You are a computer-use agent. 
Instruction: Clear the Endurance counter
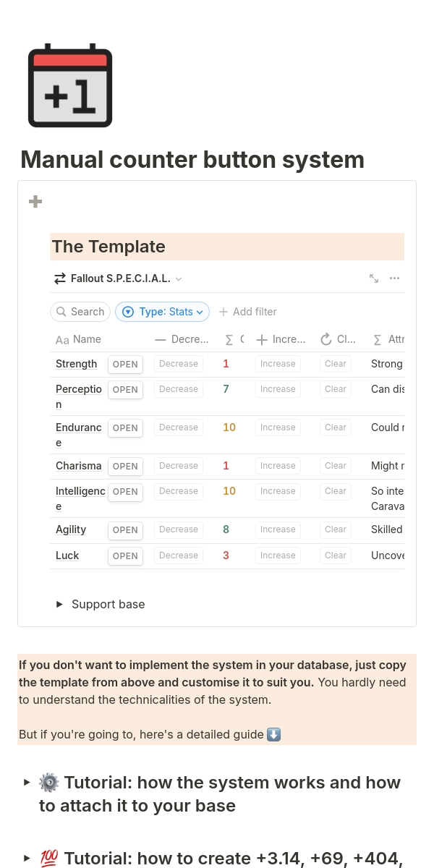336,427
